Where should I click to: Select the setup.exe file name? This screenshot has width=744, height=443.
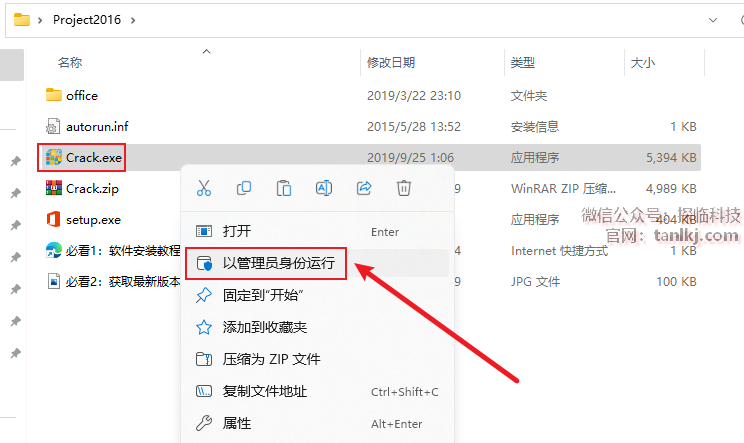93,220
